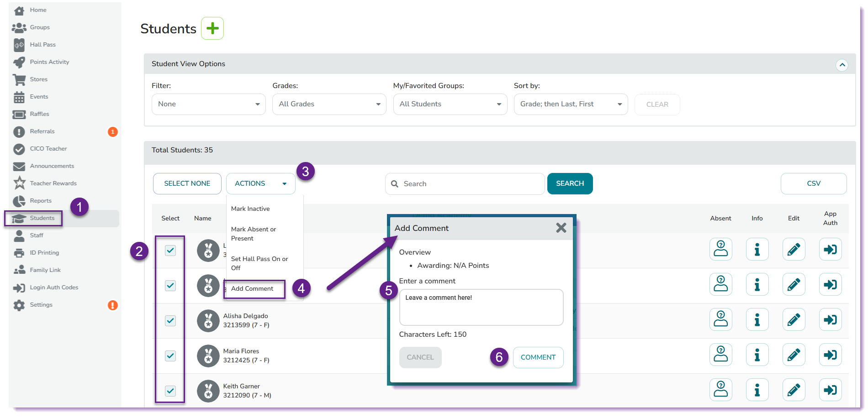
Task: Uncheck Keith Garner's select checkbox
Action: coord(170,391)
